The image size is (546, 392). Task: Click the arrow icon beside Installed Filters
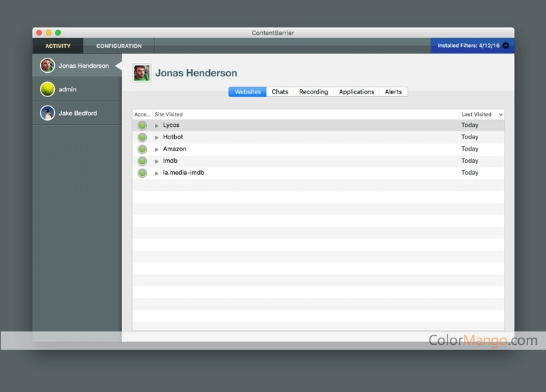506,46
